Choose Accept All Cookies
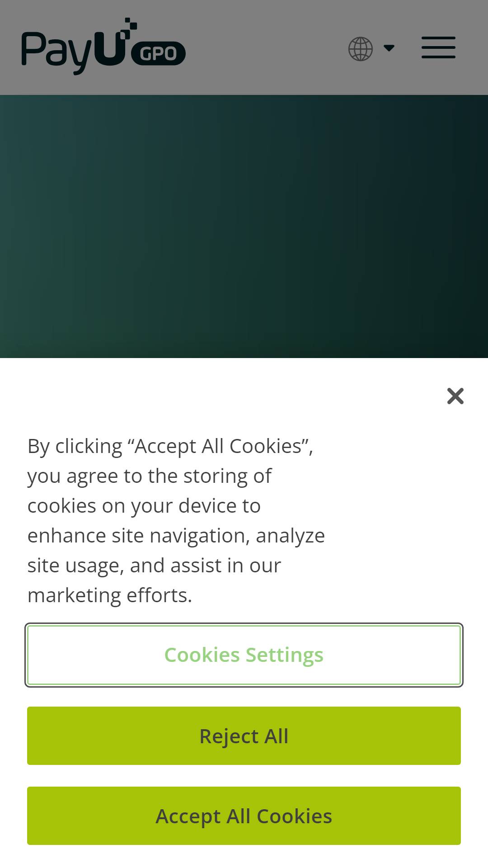The height and width of the screenshot is (868, 488). pos(244,816)
